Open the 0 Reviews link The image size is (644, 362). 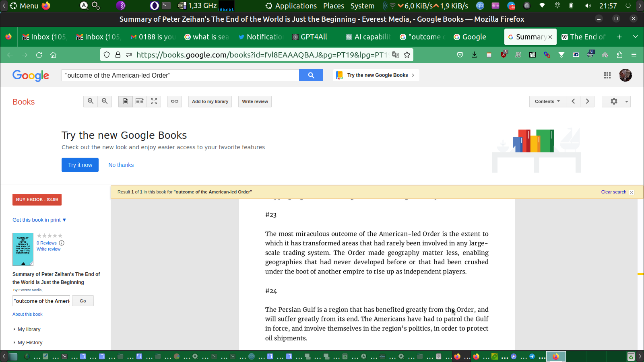47,243
